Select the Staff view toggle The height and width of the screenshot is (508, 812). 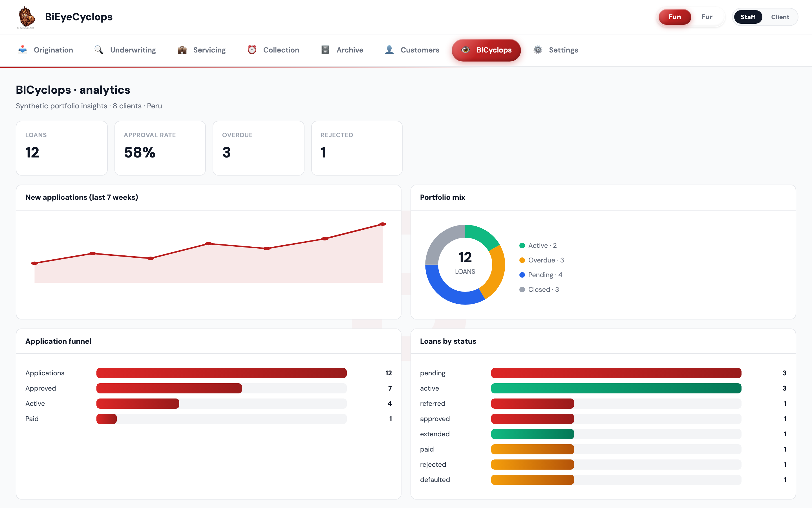pos(748,17)
